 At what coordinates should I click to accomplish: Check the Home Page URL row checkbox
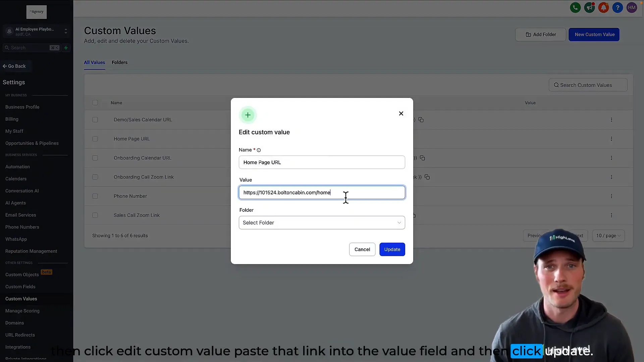tap(95, 139)
